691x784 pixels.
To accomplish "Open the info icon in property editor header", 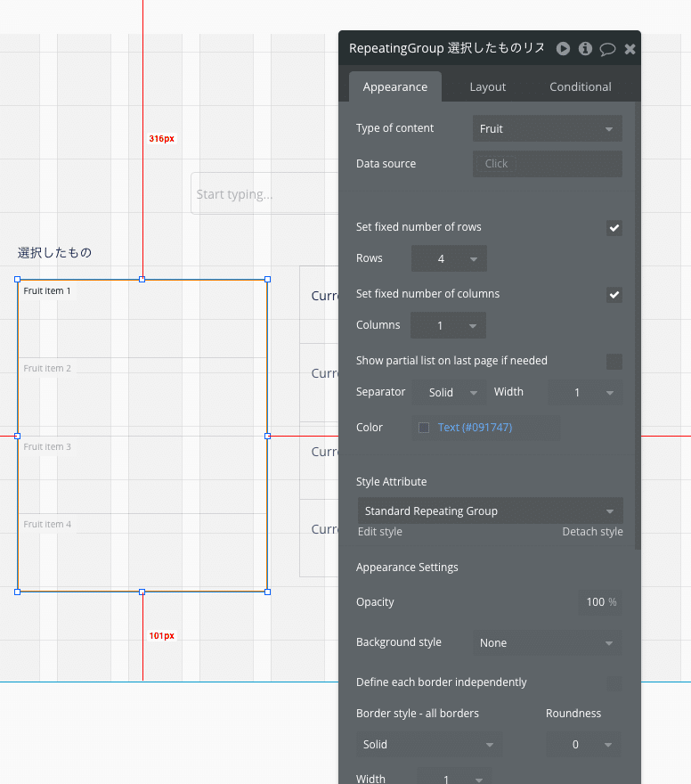I will [585, 48].
